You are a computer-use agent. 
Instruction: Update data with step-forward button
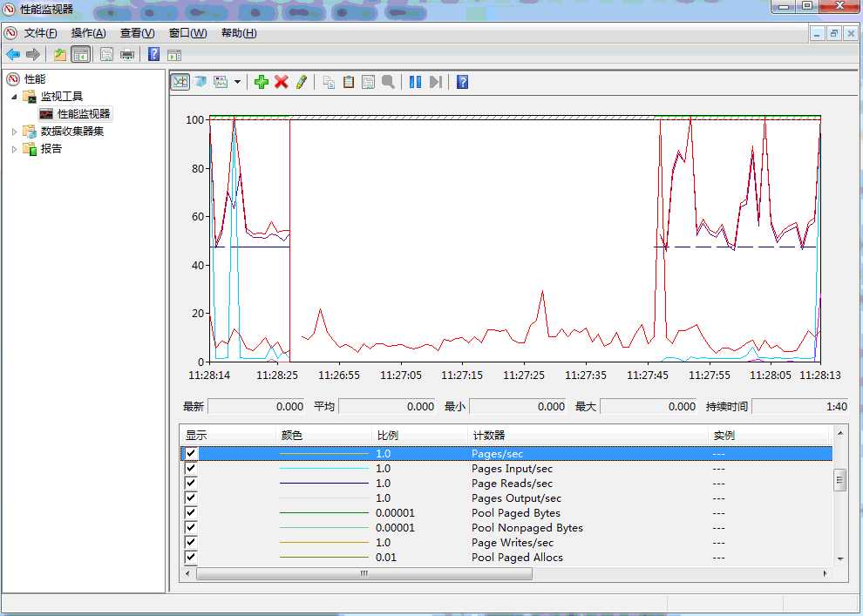tap(435, 83)
